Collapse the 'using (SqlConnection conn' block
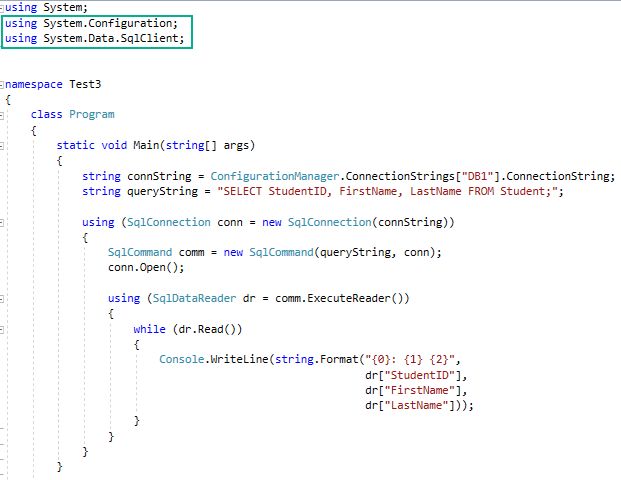The height and width of the screenshot is (480, 621). coord(2,223)
